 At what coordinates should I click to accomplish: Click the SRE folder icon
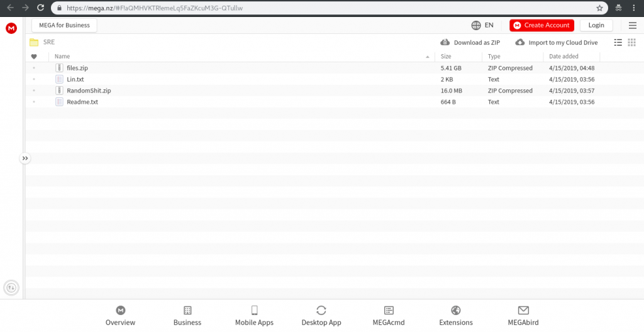pyautogui.click(x=34, y=42)
